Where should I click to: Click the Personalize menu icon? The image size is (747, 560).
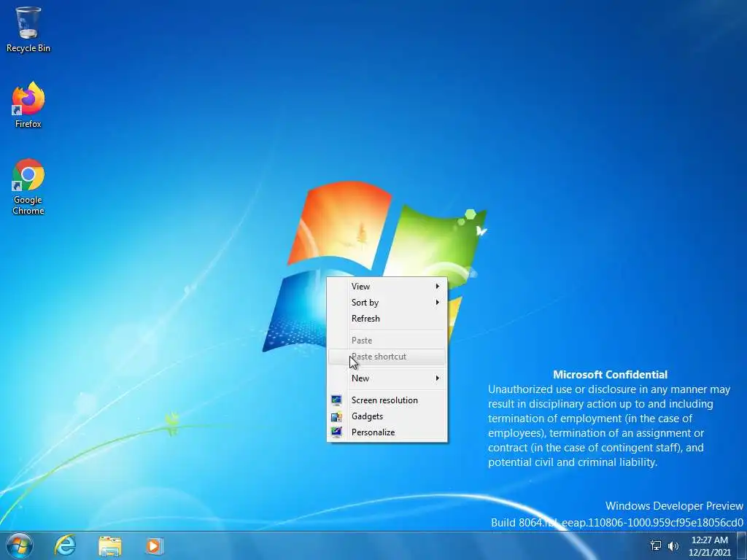[x=336, y=432]
